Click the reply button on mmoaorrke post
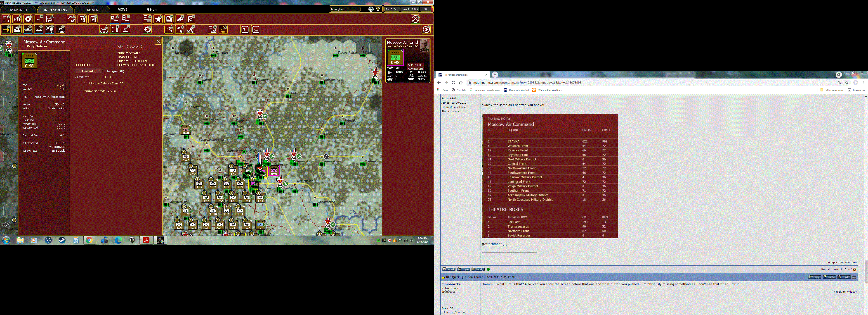868x315 pixels. coord(814,277)
